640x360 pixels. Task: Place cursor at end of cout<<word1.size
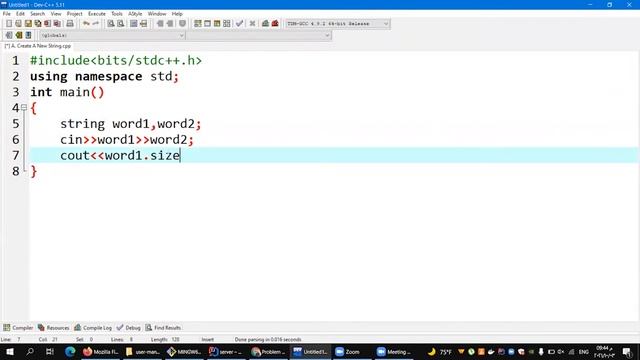point(180,156)
